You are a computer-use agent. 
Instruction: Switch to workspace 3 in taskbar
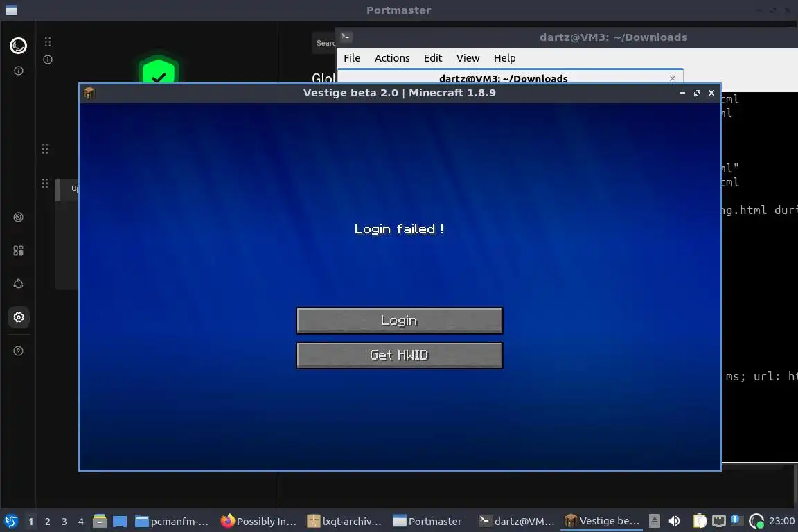click(x=64, y=522)
